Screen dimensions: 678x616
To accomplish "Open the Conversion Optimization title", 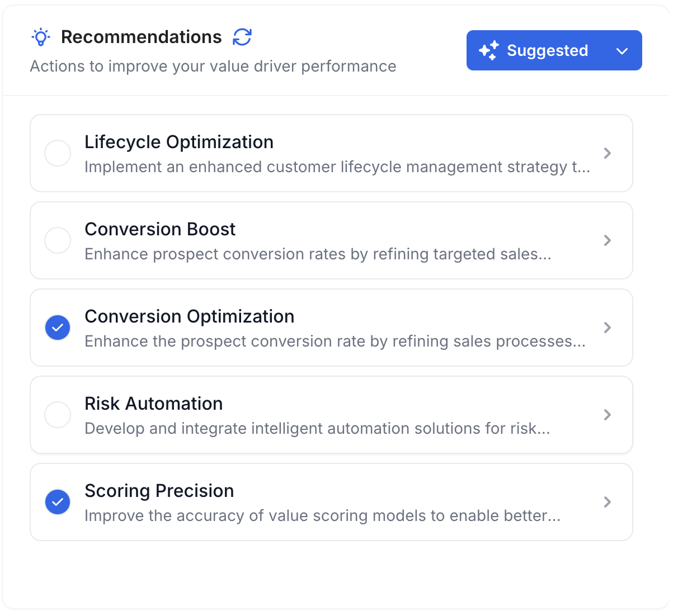I will [189, 316].
